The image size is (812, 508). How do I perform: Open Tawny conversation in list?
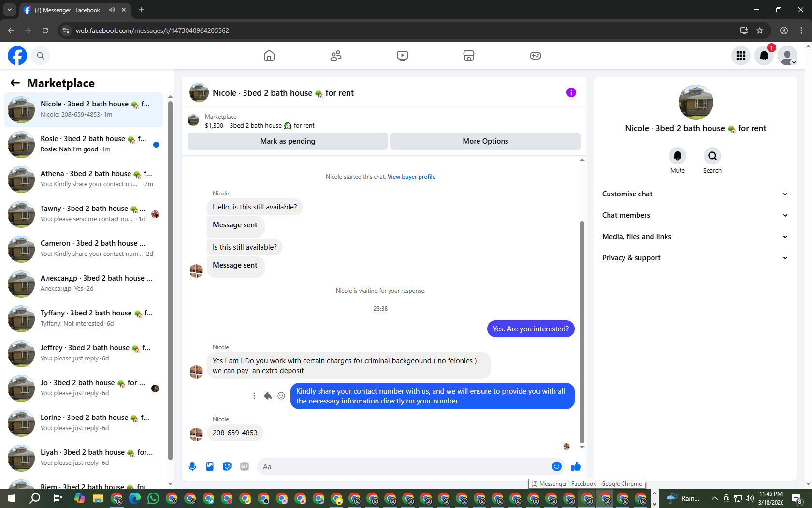tap(83, 214)
